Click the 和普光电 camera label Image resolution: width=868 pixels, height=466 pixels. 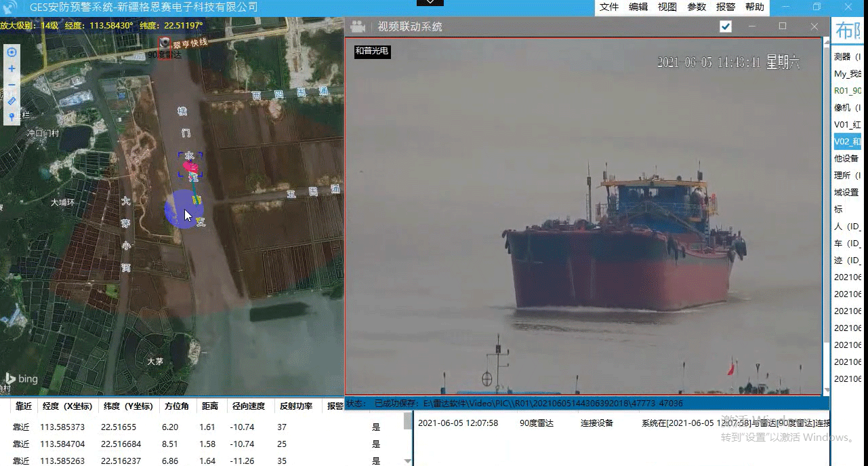pos(372,51)
